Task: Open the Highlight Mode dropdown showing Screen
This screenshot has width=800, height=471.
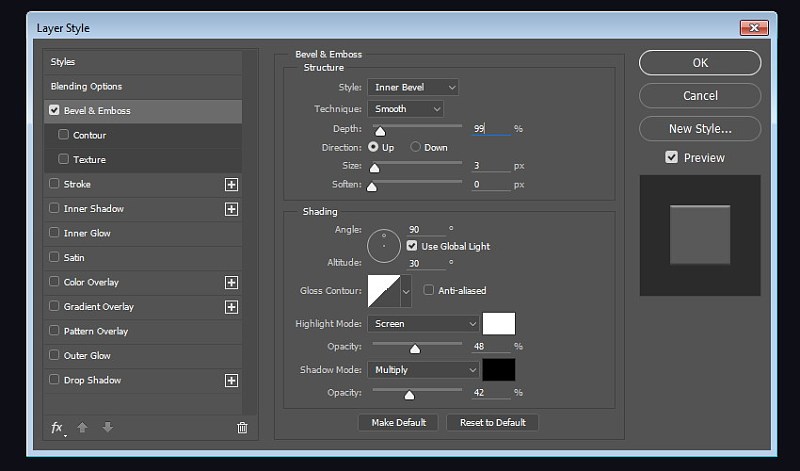Action: tap(423, 324)
